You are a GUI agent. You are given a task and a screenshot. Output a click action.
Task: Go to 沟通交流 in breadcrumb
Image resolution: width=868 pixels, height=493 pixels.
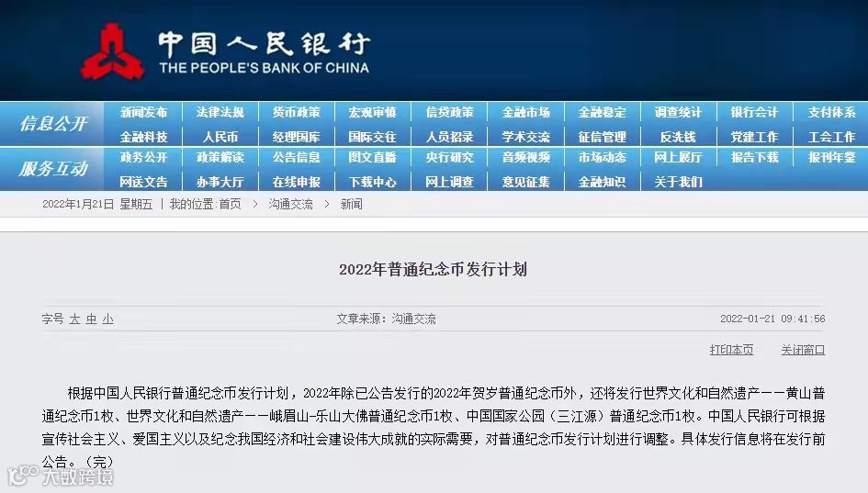[x=290, y=204]
